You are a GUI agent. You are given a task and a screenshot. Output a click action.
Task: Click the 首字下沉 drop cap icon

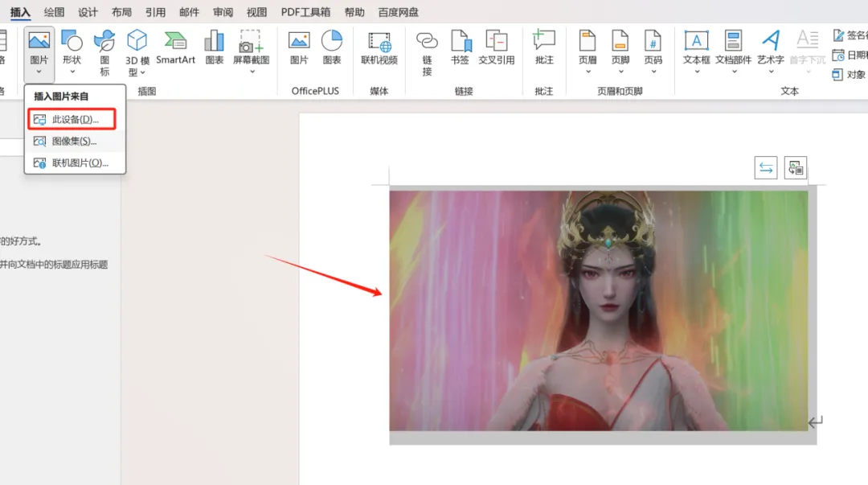click(808, 40)
